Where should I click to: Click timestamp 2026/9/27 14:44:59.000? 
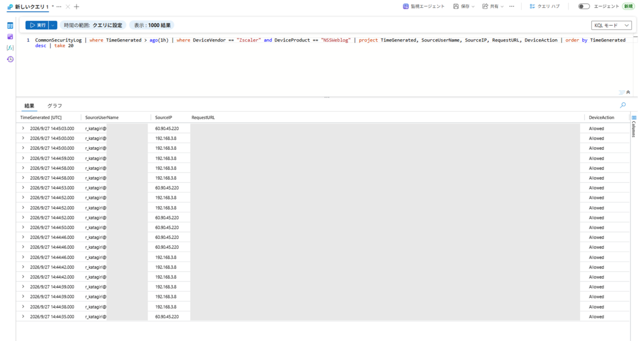tap(52, 158)
